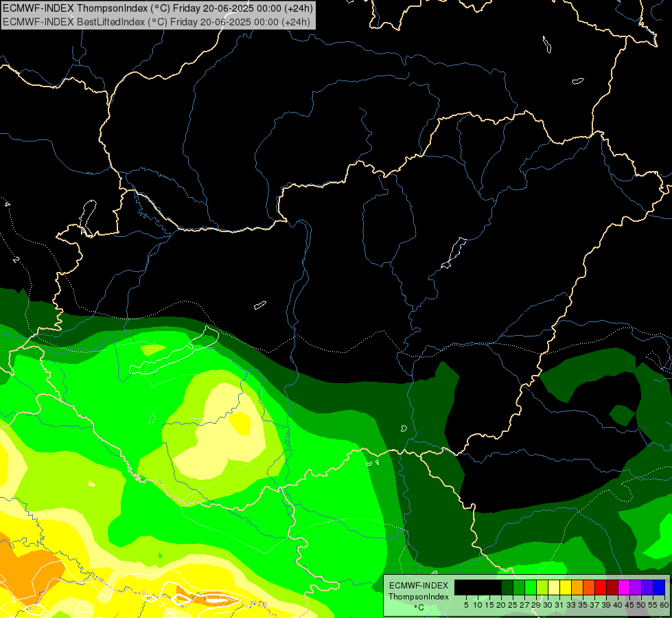Click the ThompsonIndex title line at top

pyautogui.click(x=158, y=8)
